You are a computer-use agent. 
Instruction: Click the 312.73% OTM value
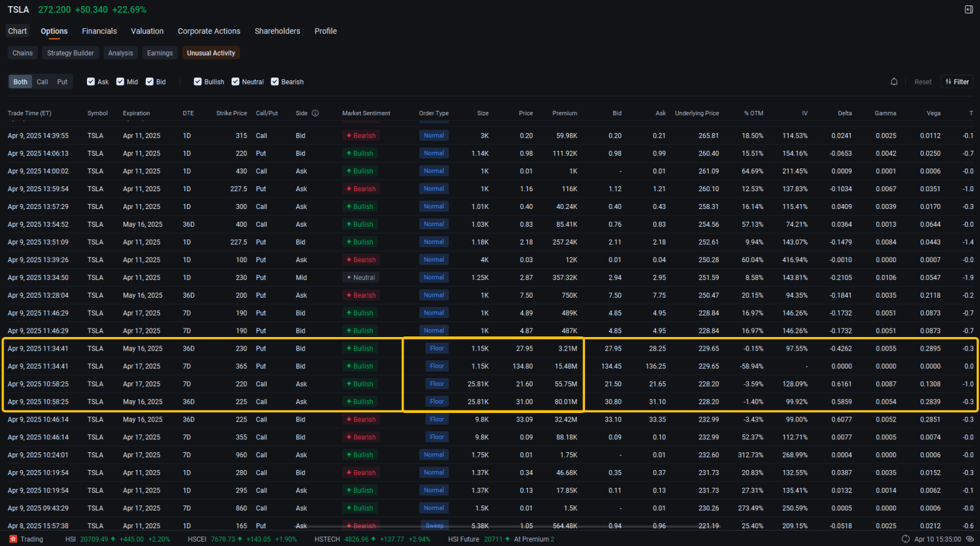point(750,455)
